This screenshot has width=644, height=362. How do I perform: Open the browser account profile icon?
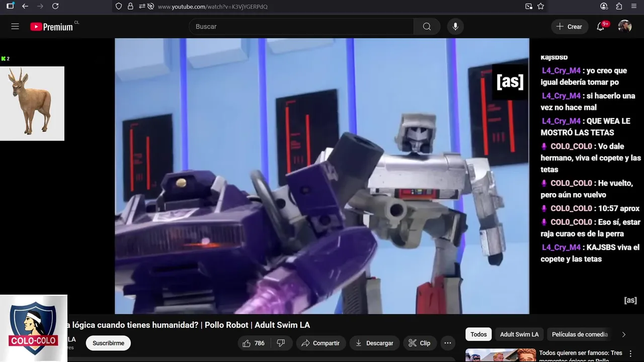(x=604, y=7)
